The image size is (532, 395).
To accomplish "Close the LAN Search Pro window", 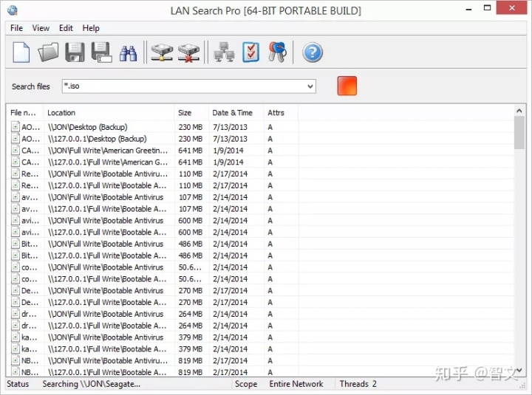I will [512, 8].
